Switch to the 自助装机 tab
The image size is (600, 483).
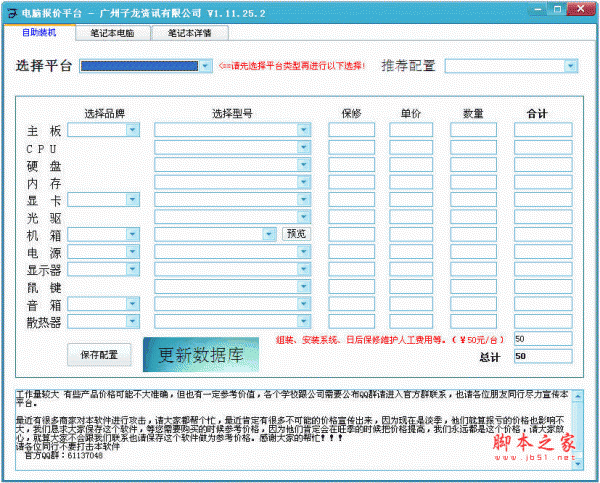click(x=39, y=33)
